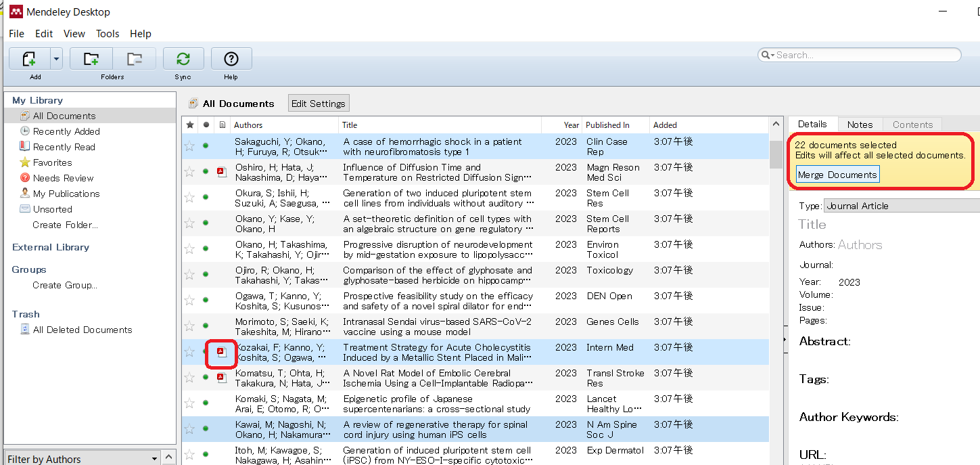Merge the 22 selected documents
Image resolution: width=980 pixels, height=465 pixels.
[837, 174]
